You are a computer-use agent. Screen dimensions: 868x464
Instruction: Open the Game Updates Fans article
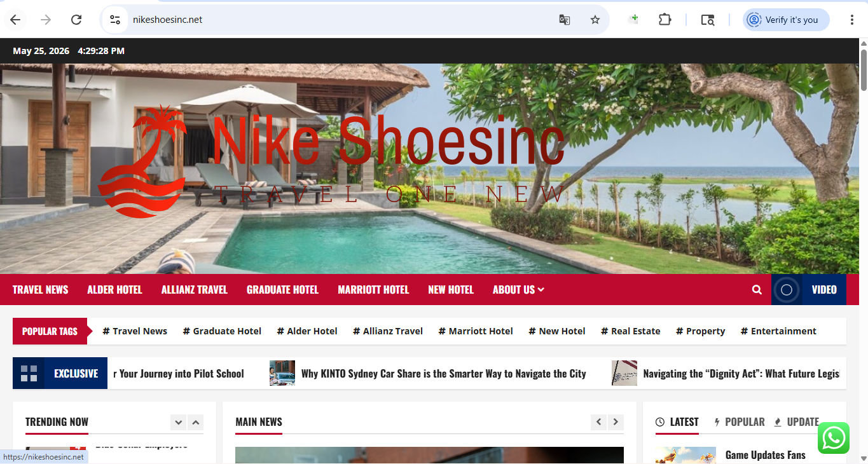tap(766, 455)
